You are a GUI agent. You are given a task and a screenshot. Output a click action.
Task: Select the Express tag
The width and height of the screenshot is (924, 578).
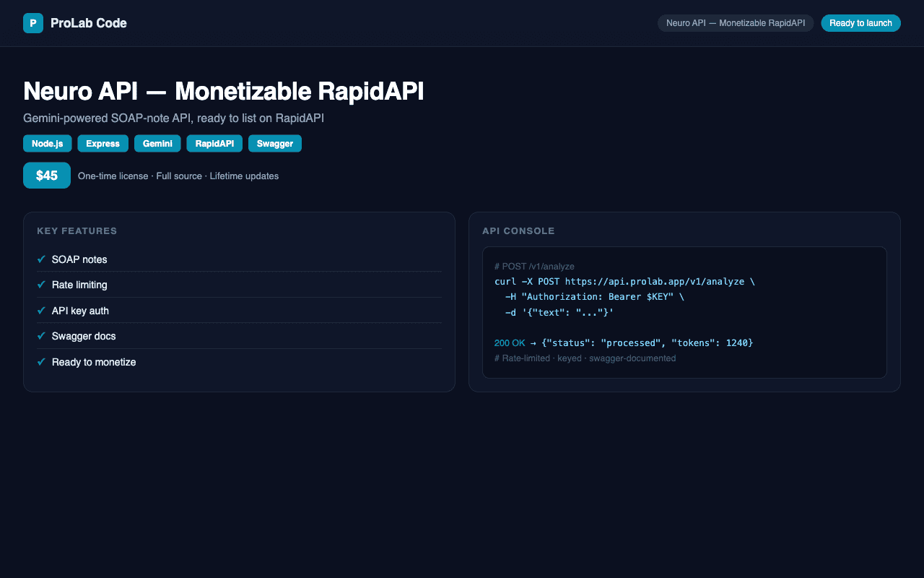tap(103, 144)
